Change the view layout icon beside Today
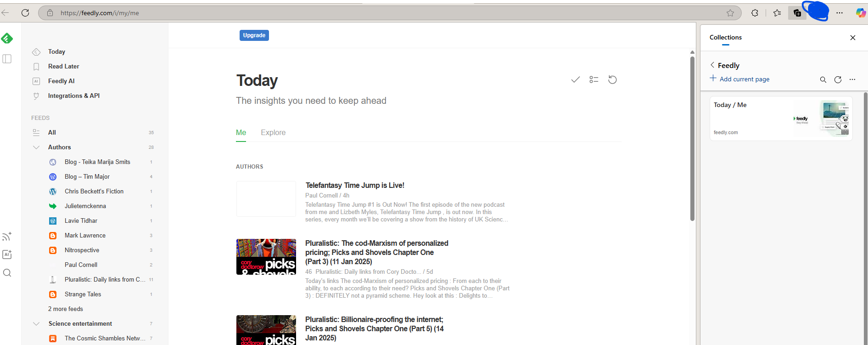Image resolution: width=868 pixels, height=345 pixels. (594, 80)
